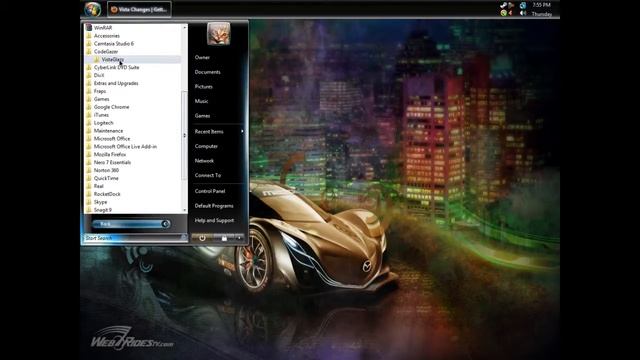Expand the iTunes folder
Screen dimensions: 640x360
(x=101, y=115)
